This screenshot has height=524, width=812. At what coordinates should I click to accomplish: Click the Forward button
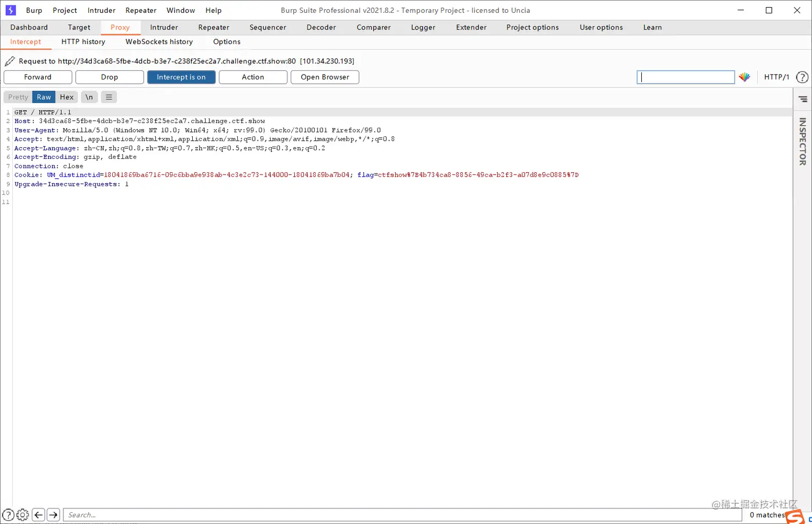point(38,77)
